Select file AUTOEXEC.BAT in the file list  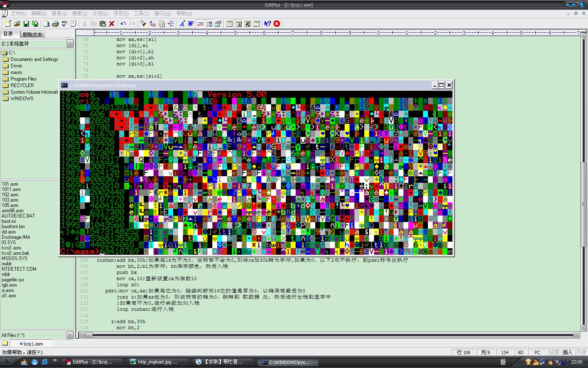(x=18, y=216)
